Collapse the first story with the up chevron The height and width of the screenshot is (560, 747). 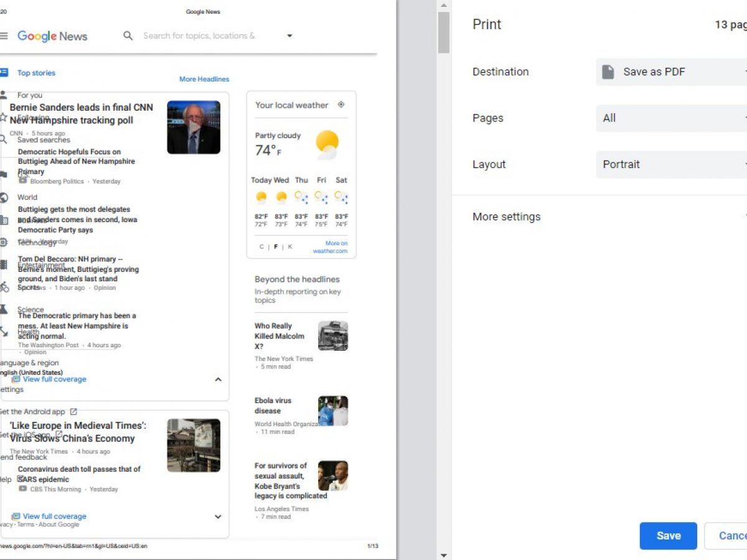coord(218,380)
